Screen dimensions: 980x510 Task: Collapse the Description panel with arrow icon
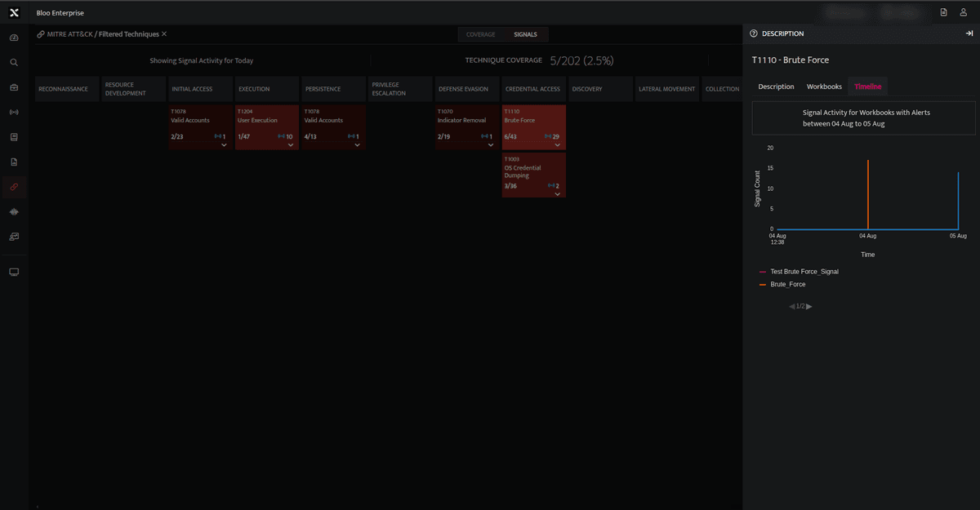(969, 33)
